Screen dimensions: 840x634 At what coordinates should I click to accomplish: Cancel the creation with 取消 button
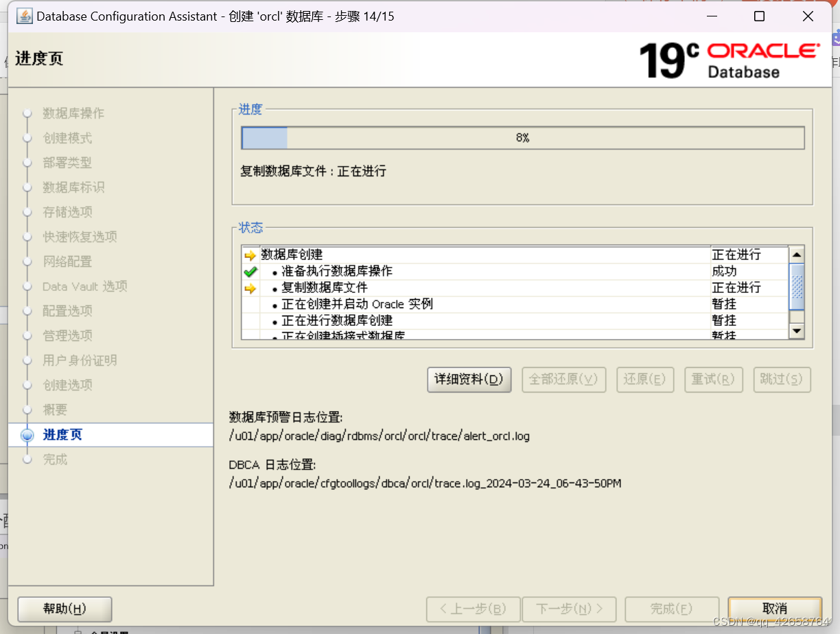(775, 609)
